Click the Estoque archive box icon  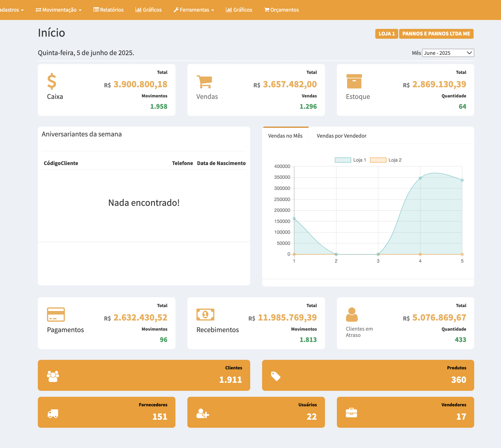coord(354,81)
